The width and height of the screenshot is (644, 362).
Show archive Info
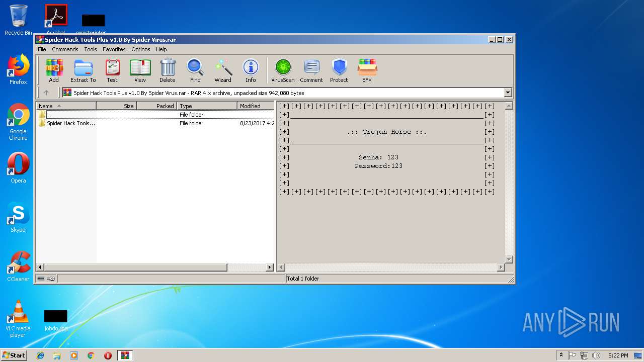pos(251,71)
